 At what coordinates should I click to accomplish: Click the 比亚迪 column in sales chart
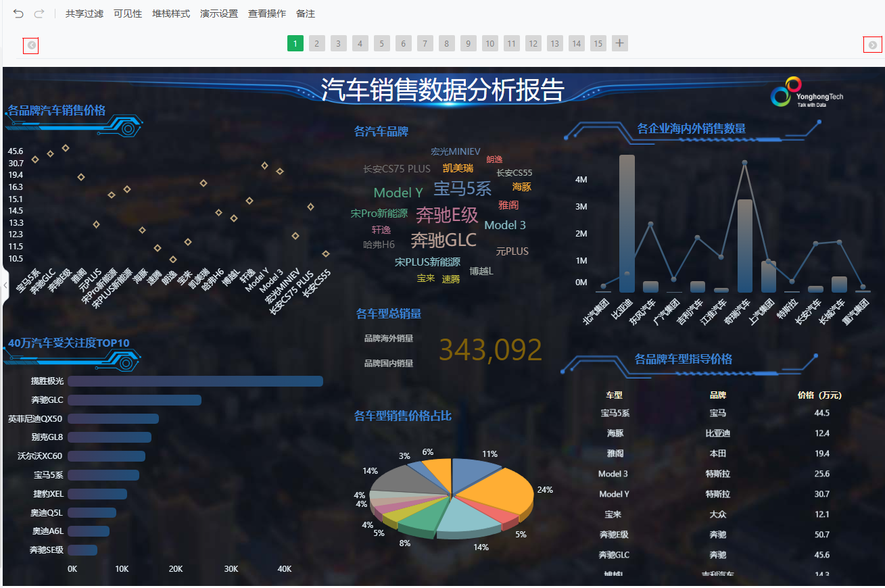pos(627,224)
